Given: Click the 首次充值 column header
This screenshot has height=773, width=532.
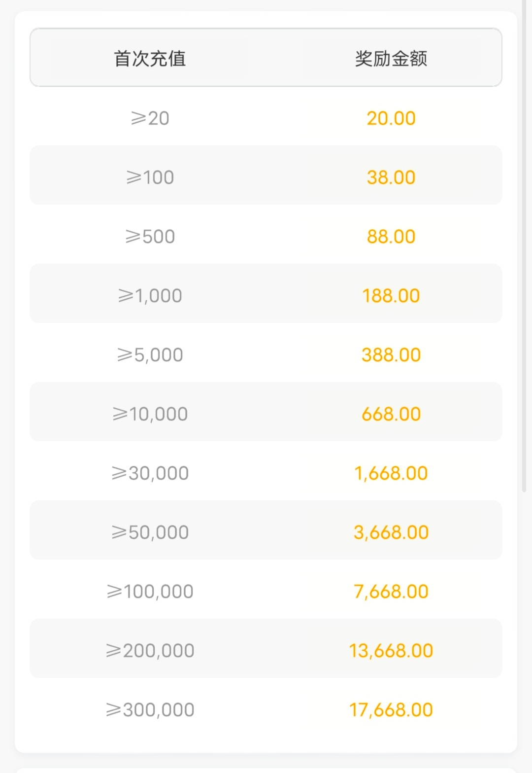Looking at the screenshot, I should [150, 58].
